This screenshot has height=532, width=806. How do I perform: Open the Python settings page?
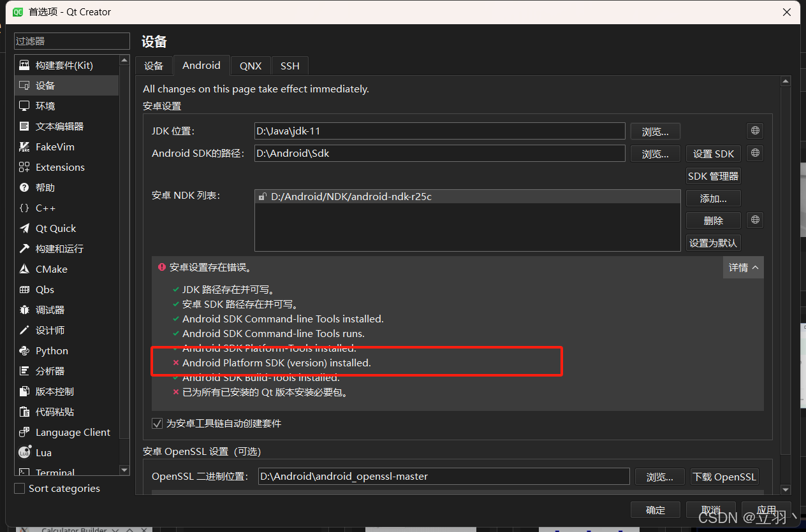[50, 350]
